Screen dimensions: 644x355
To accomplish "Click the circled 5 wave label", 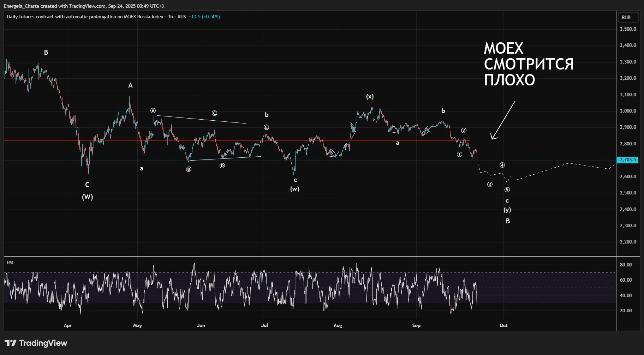I will tap(507, 190).
